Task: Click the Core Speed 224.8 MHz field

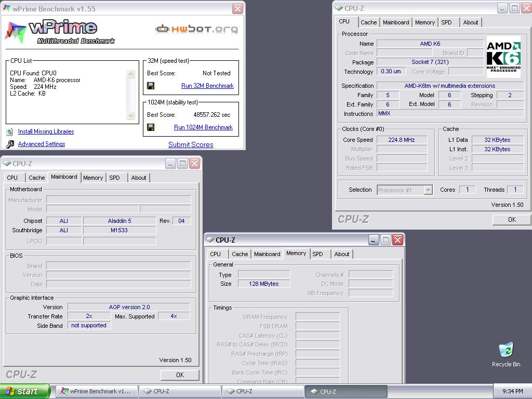Action: [x=402, y=140]
